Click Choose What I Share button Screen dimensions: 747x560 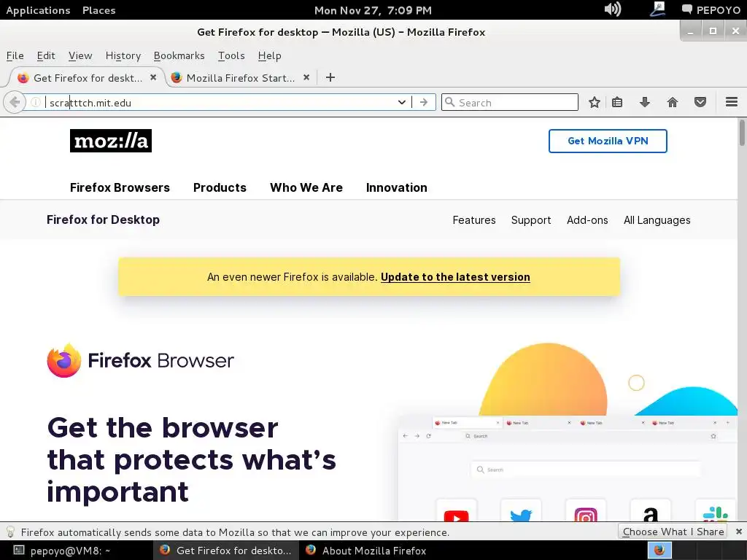click(673, 532)
